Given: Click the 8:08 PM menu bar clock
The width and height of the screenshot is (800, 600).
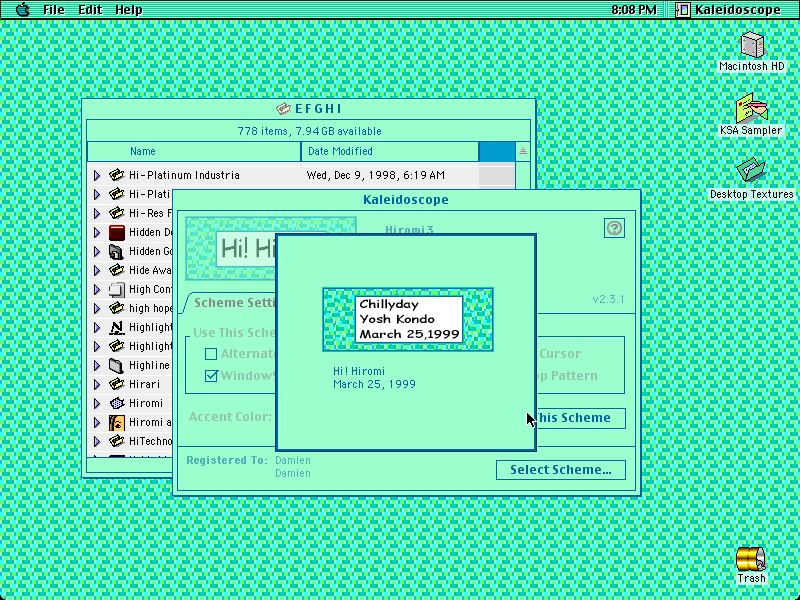Looking at the screenshot, I should point(634,10).
